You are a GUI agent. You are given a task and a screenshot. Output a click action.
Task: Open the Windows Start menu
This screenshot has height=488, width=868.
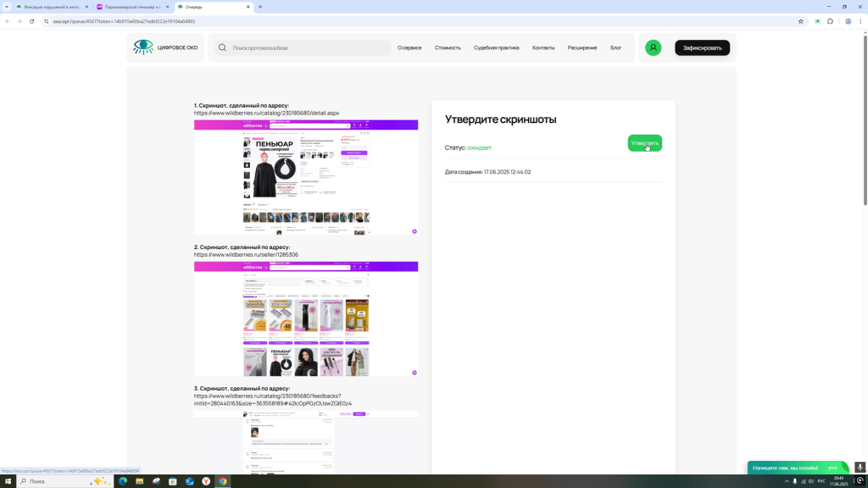pos(9,481)
